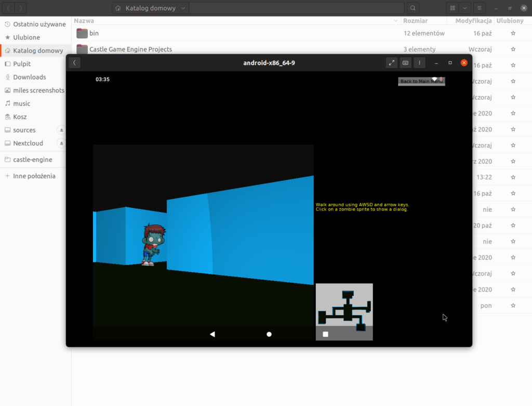Image resolution: width=532 pixels, height=406 pixels.
Task: Toggle fullscreen in android-x86_64-9 window
Action: coord(392,63)
